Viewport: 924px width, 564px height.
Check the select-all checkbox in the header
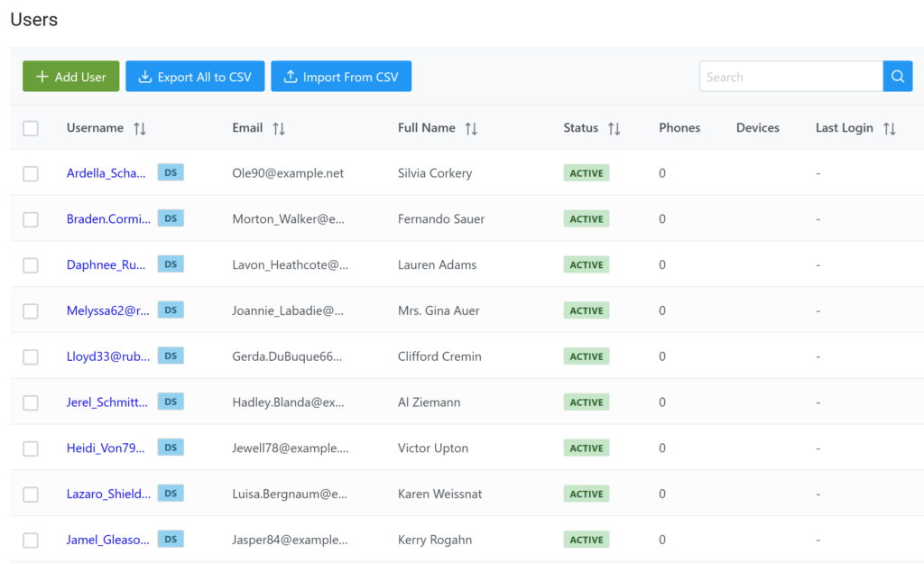click(x=30, y=128)
